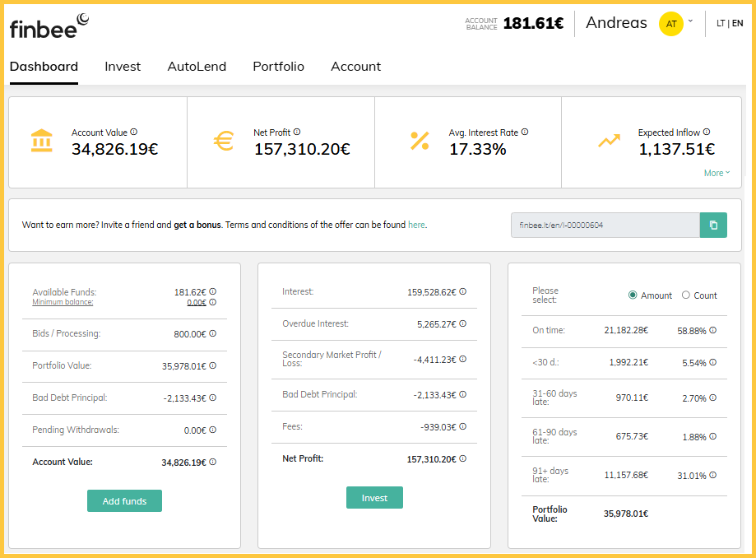Show info icon beside Minimum balance 0.00€

click(212, 302)
